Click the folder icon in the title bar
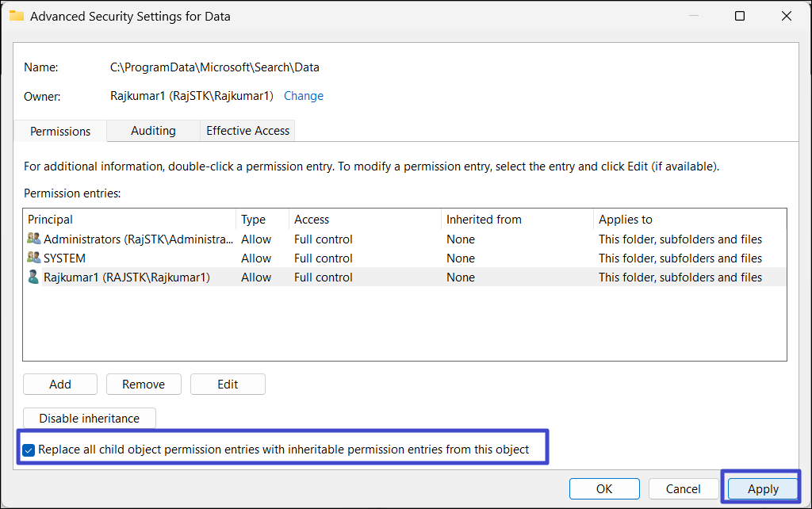Viewport: 812px width, 509px height. pos(17,16)
